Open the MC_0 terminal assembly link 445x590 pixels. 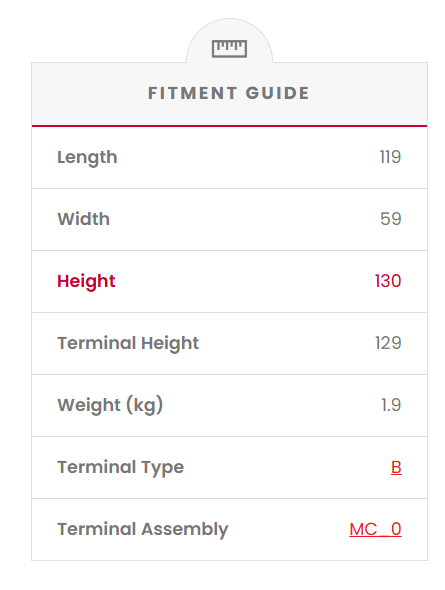[x=375, y=529]
